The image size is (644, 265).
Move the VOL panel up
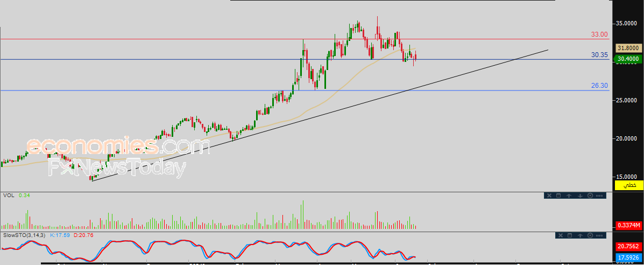(569, 196)
